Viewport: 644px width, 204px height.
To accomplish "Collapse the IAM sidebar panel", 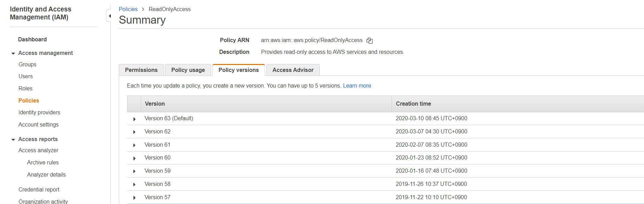I will [x=109, y=16].
